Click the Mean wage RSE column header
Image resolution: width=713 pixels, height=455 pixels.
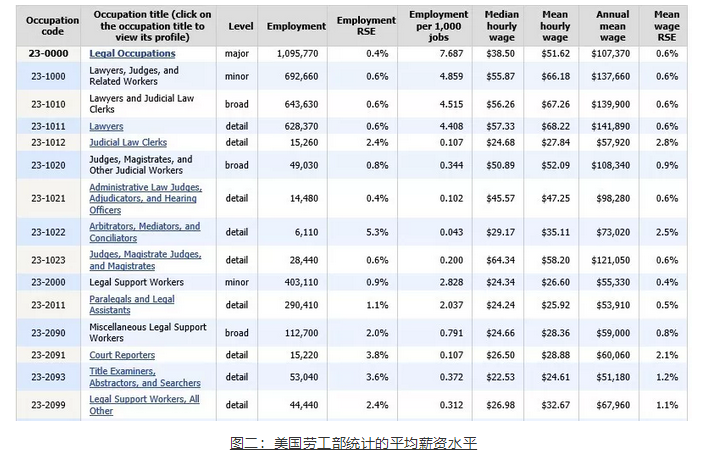tap(666, 25)
